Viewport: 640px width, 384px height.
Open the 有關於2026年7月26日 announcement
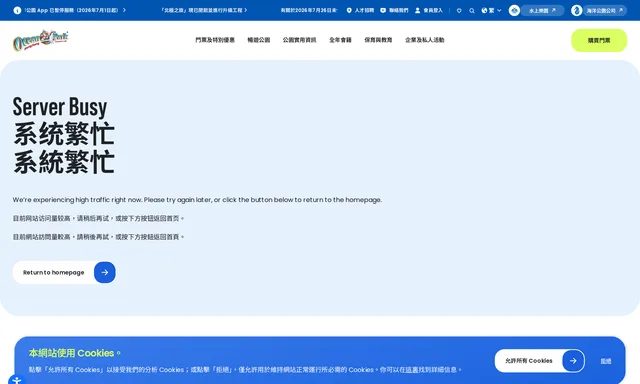pyautogui.click(x=309, y=10)
